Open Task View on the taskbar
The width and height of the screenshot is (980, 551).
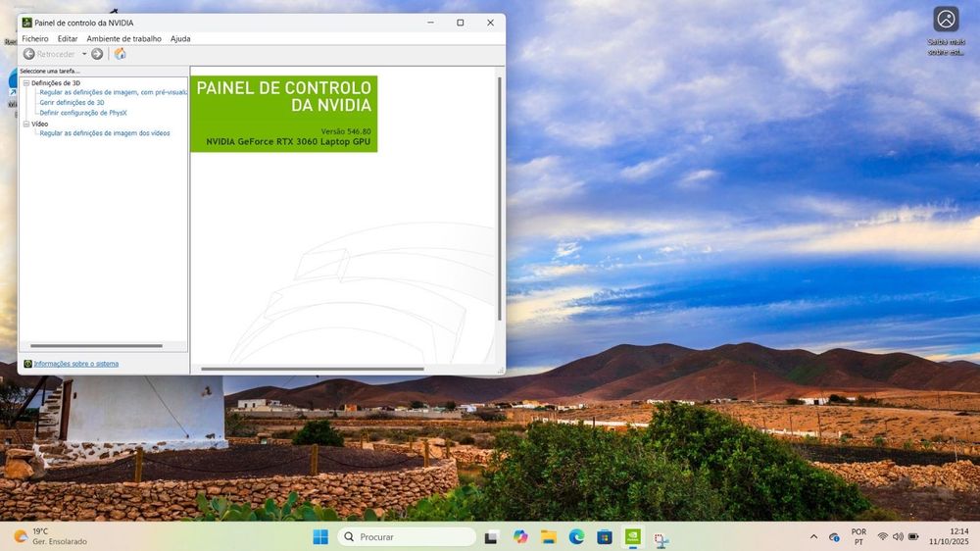click(491, 536)
